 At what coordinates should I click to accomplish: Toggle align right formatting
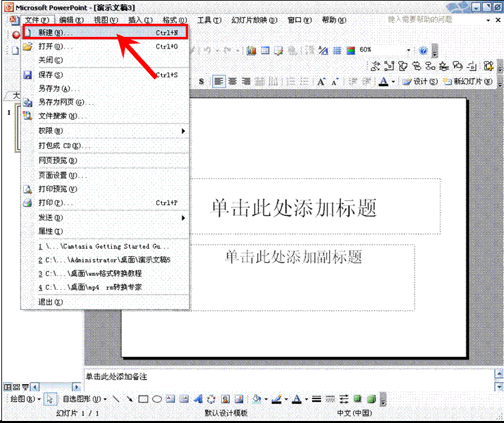coord(246,82)
